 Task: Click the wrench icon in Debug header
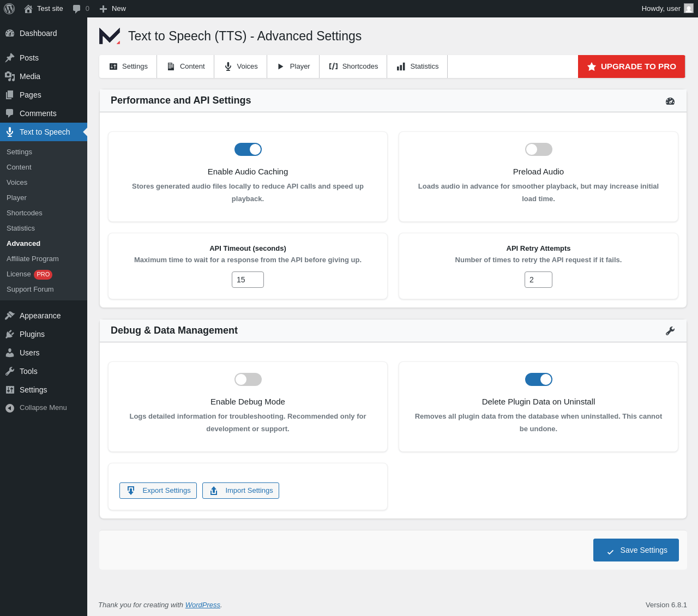click(x=670, y=331)
